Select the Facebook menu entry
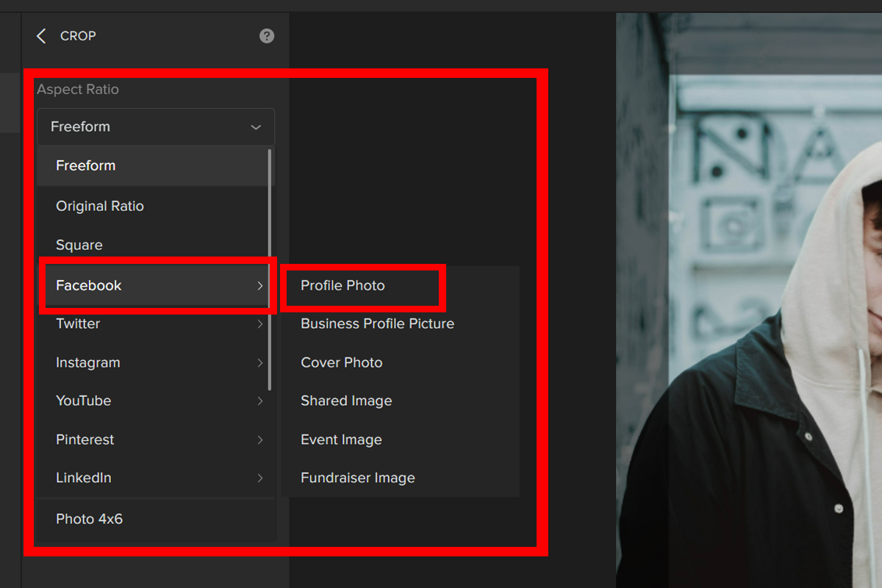 pos(89,285)
